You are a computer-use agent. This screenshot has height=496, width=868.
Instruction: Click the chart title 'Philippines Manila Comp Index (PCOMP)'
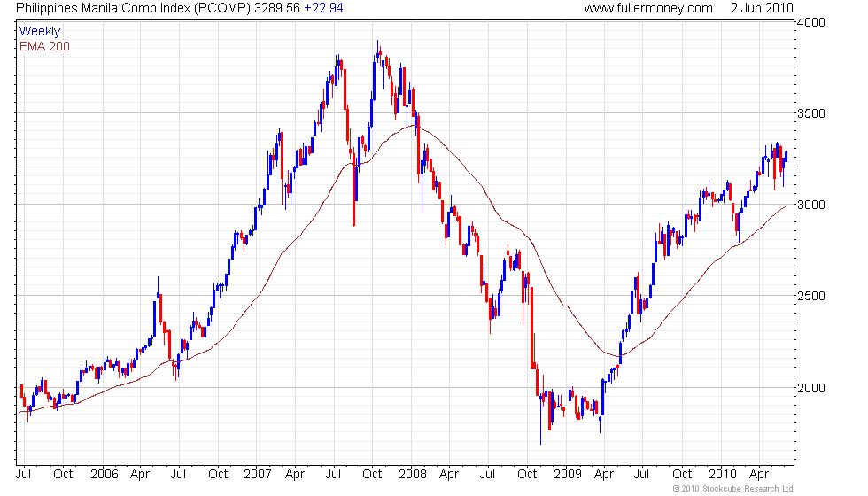point(133,8)
